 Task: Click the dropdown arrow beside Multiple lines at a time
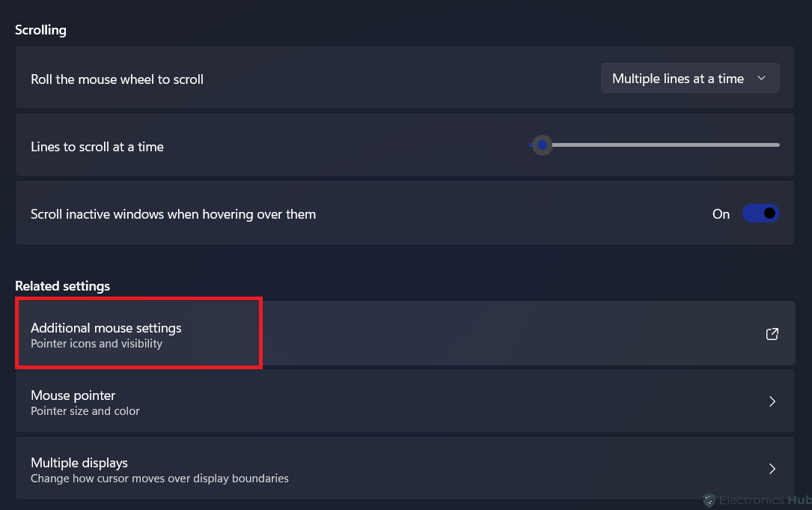(762, 78)
